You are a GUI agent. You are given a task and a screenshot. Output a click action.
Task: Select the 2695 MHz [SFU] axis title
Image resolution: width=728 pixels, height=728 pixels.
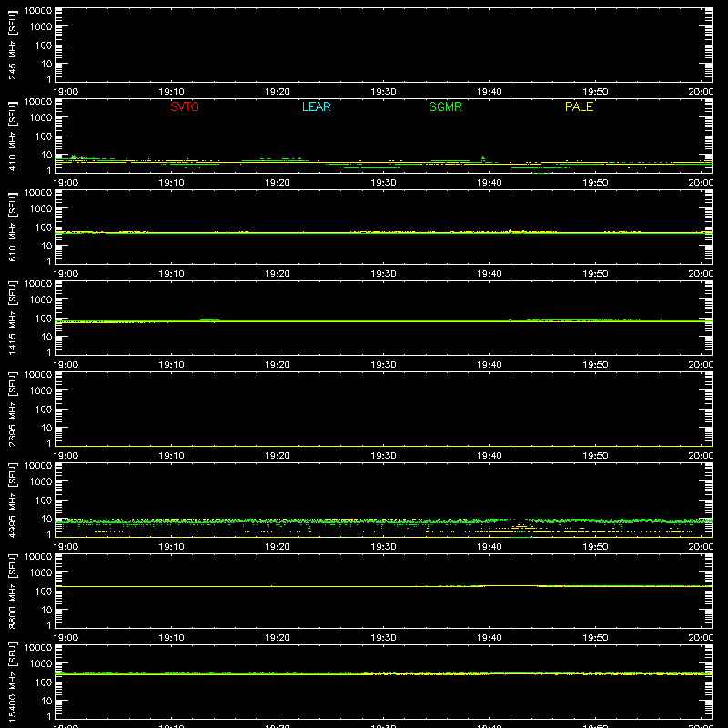tap(12, 409)
